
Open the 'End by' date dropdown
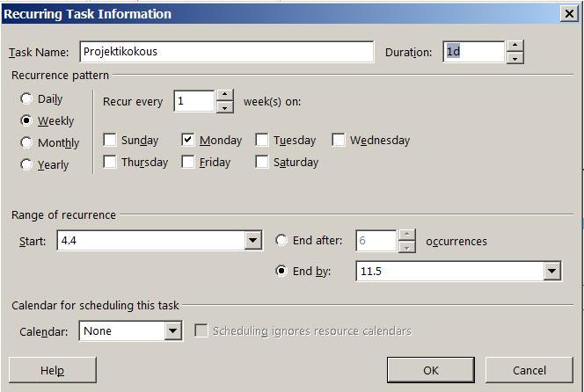coord(551,272)
